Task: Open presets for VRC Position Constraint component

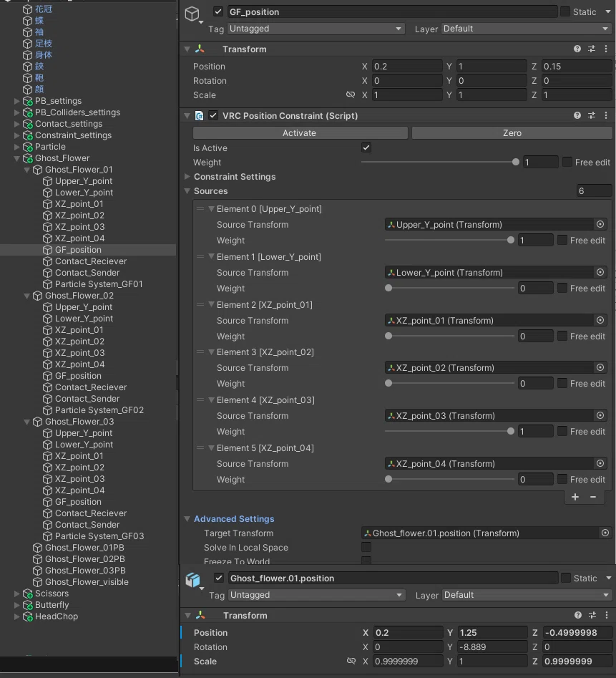Action: (592, 115)
